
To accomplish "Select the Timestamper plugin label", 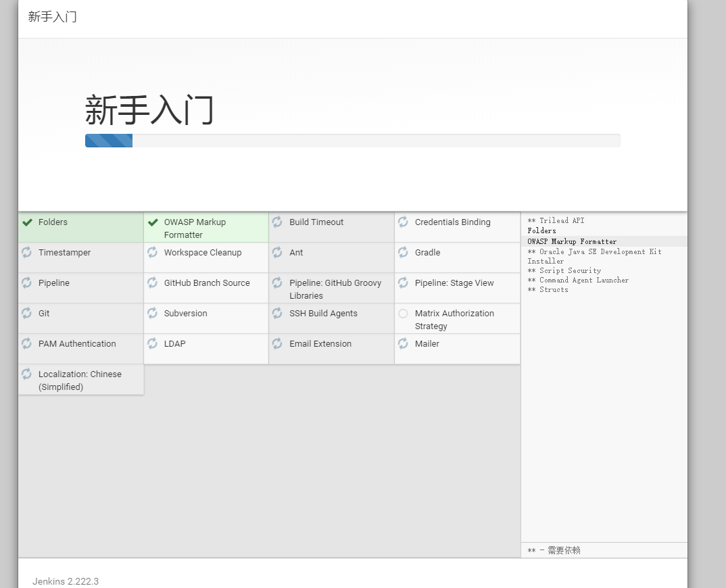I will [64, 253].
